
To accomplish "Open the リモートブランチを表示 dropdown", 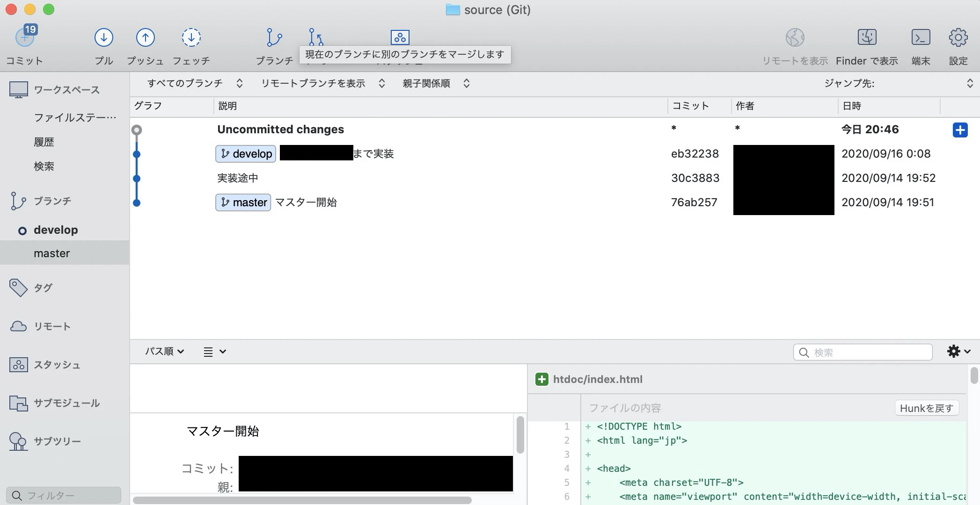I will pos(323,83).
